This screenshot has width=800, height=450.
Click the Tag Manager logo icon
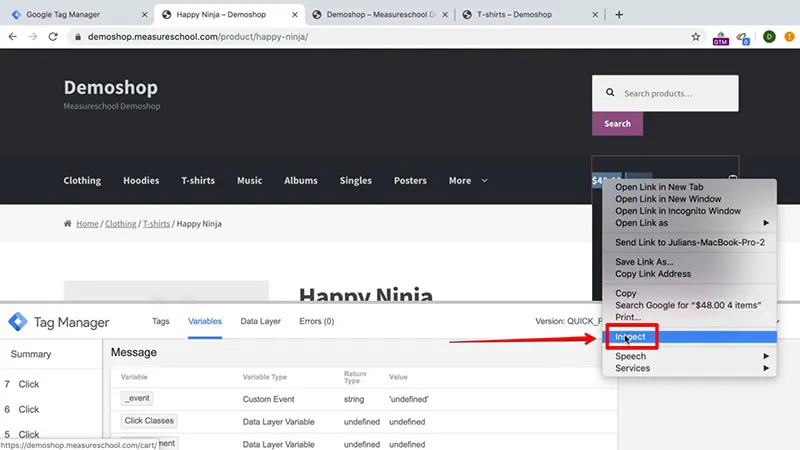click(x=18, y=322)
